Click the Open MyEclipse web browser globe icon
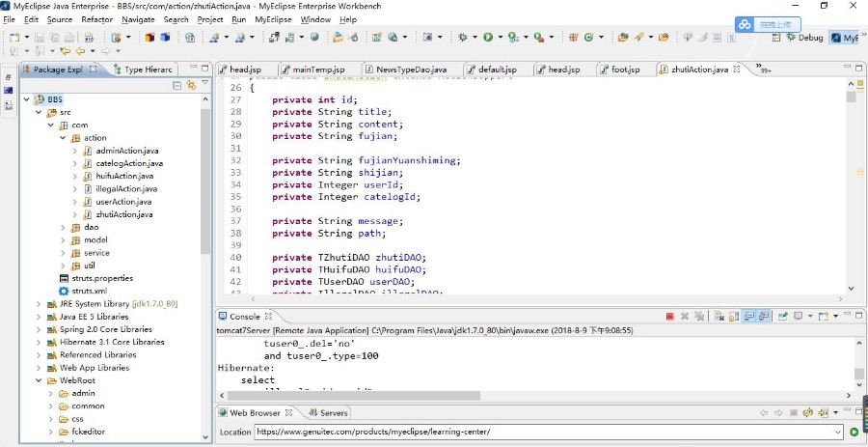Screen dimensions: 868x447 (313, 37)
